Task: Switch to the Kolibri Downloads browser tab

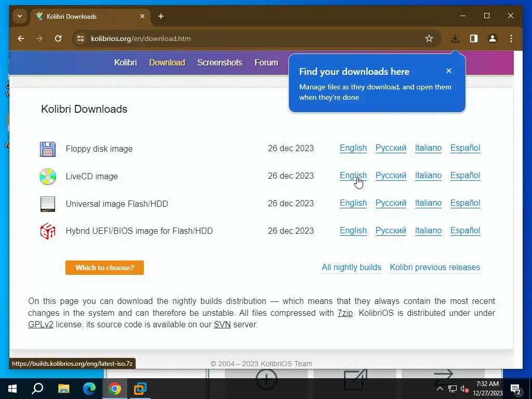Action: coord(90,16)
